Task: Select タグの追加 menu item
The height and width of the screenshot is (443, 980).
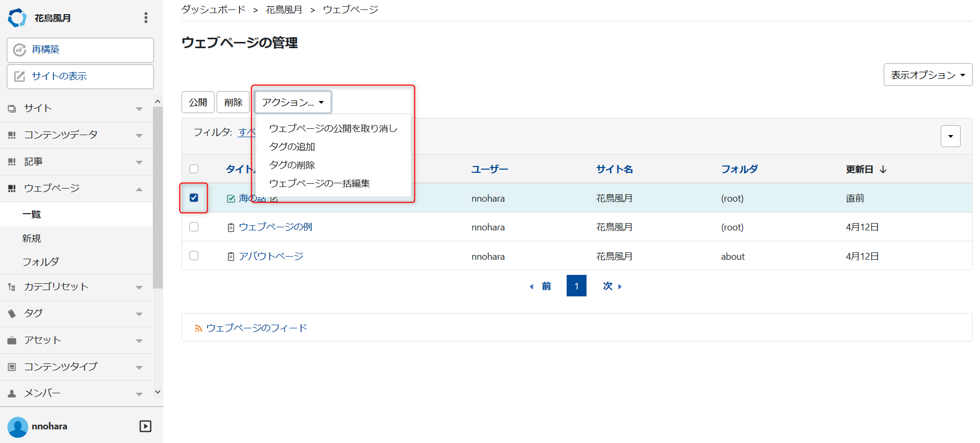Action: [333, 147]
